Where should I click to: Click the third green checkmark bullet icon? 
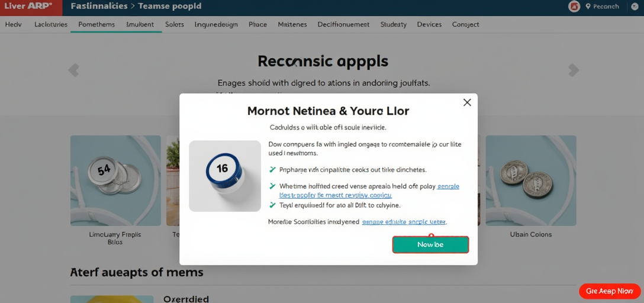tap(272, 204)
